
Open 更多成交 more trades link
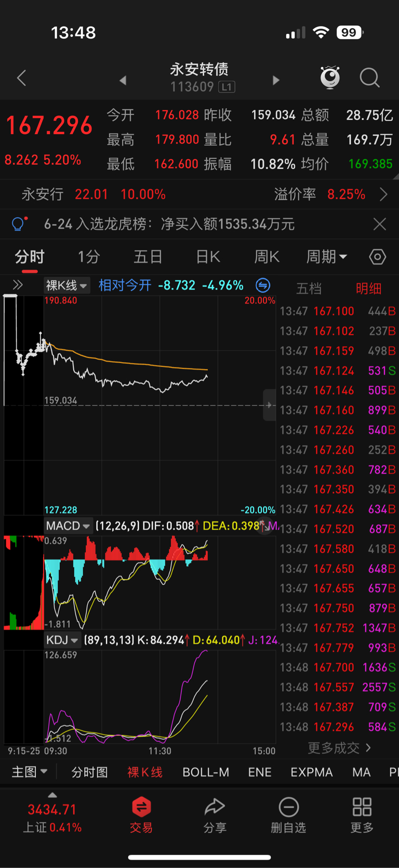coord(339,748)
